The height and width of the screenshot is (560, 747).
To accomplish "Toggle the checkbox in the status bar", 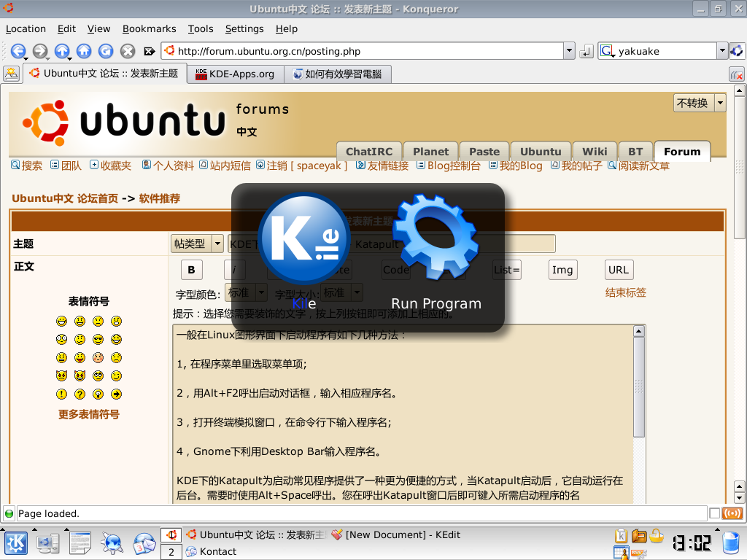I will 715,513.
